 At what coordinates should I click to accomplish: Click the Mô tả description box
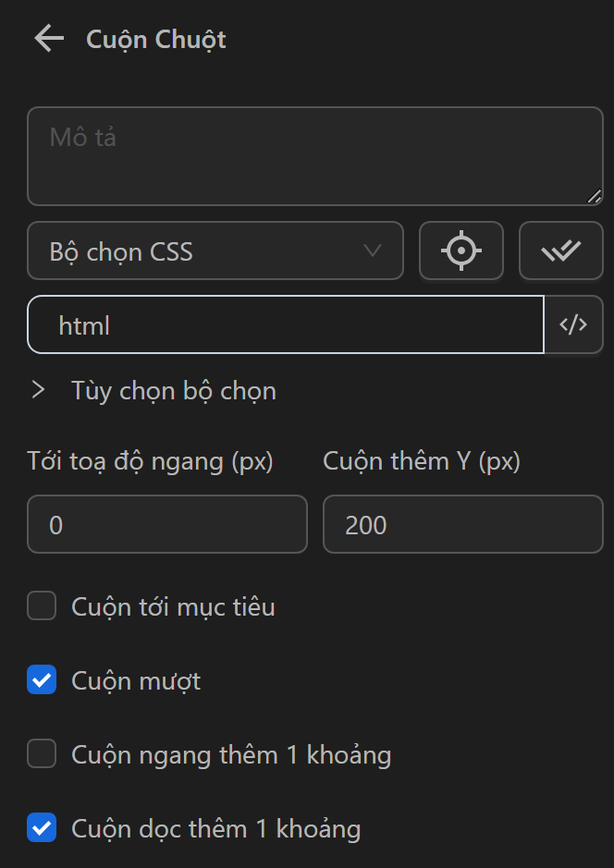point(314,155)
